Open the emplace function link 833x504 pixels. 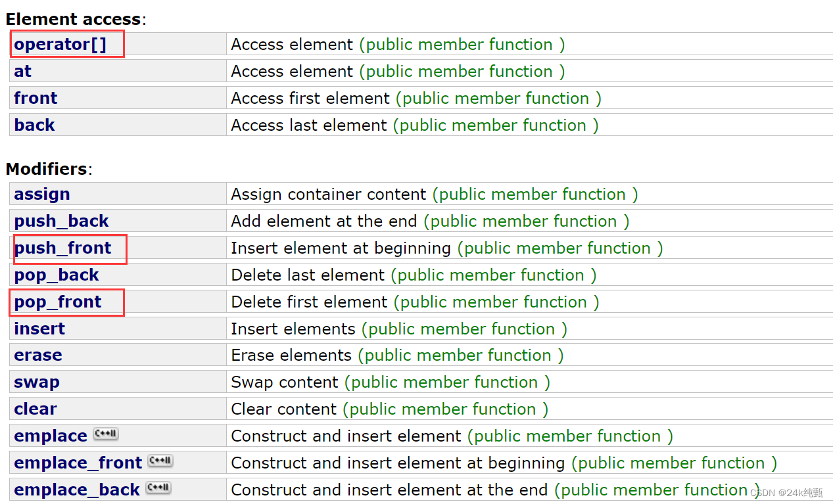pos(51,436)
